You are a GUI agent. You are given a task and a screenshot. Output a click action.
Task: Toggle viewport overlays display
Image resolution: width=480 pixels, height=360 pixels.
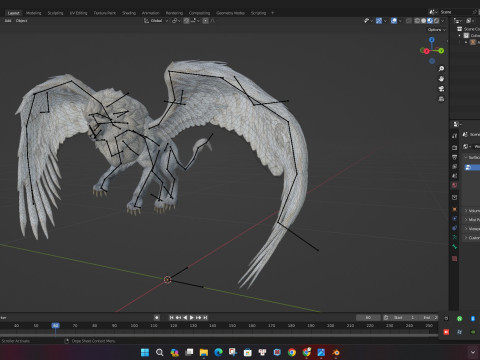pos(394,21)
